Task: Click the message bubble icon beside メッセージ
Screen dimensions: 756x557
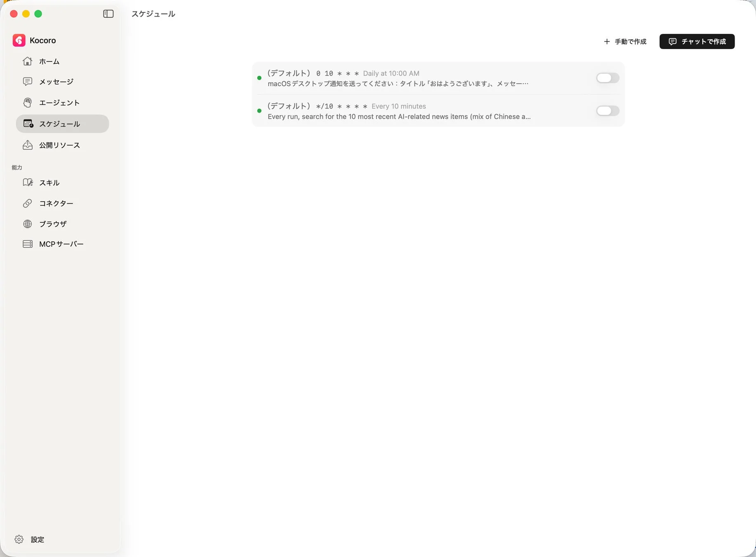Action: 28,81
